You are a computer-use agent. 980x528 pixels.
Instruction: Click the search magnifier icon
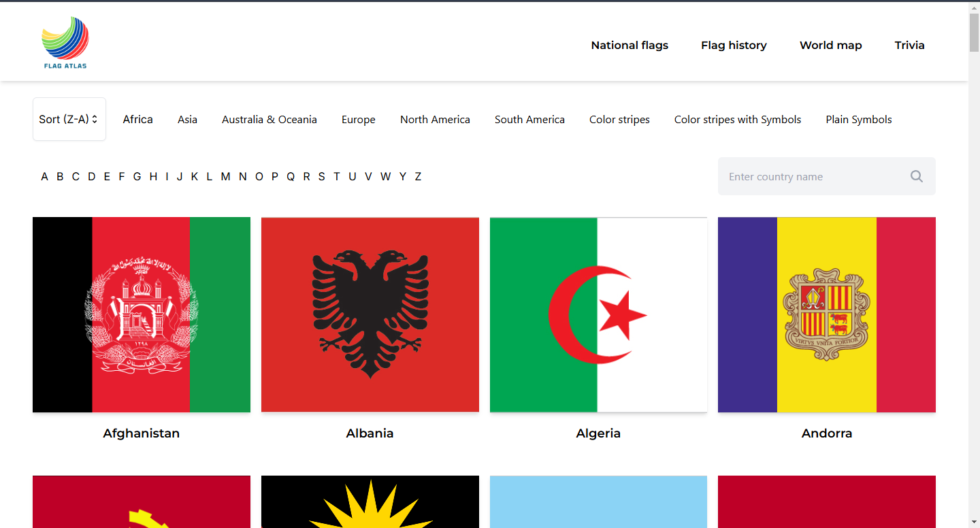[917, 176]
